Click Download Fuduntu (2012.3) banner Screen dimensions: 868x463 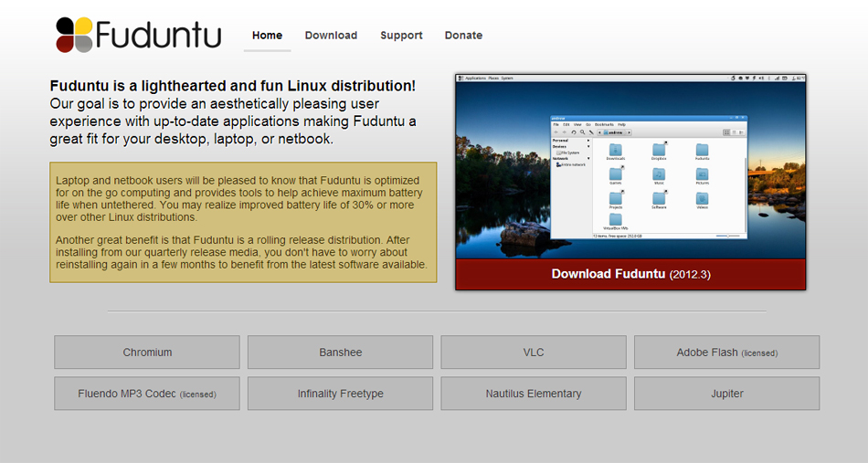click(x=630, y=274)
